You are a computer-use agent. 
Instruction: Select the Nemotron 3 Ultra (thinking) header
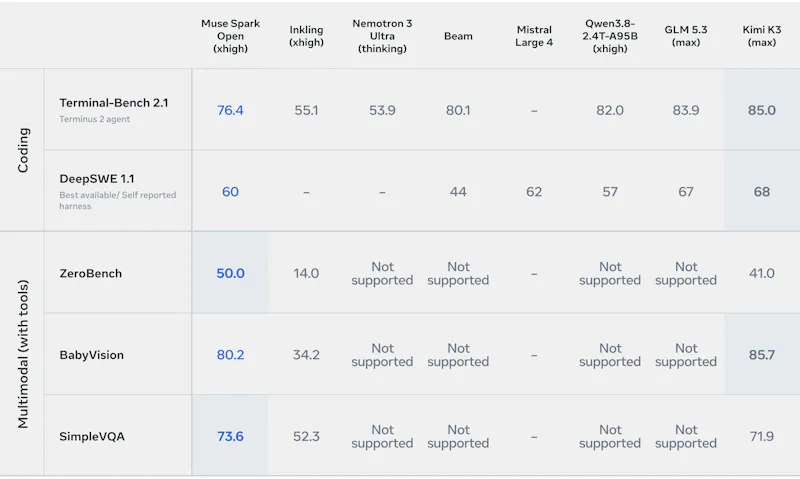pos(382,36)
